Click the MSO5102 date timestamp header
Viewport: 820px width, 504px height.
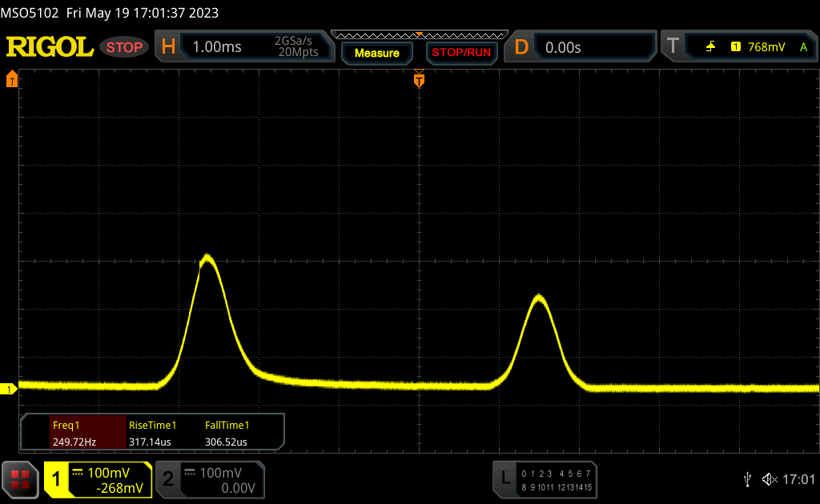click(x=109, y=13)
